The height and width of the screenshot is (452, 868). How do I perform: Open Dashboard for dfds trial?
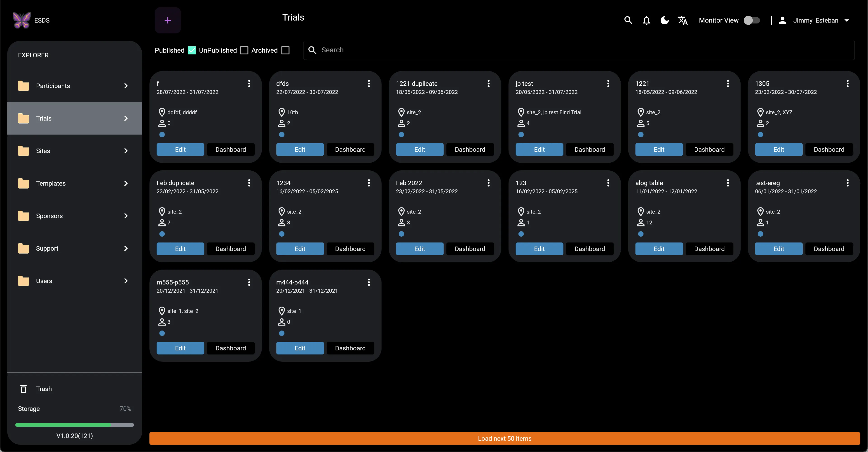pos(350,149)
